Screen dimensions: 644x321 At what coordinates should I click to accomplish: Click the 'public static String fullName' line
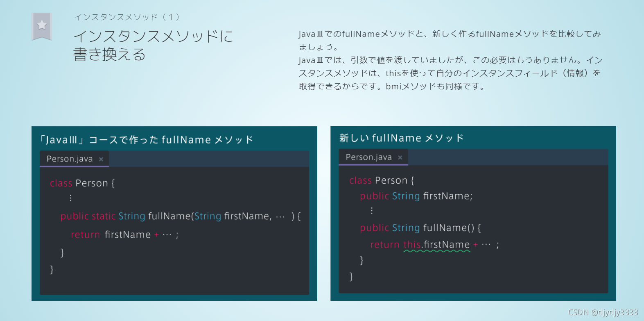pos(181,216)
